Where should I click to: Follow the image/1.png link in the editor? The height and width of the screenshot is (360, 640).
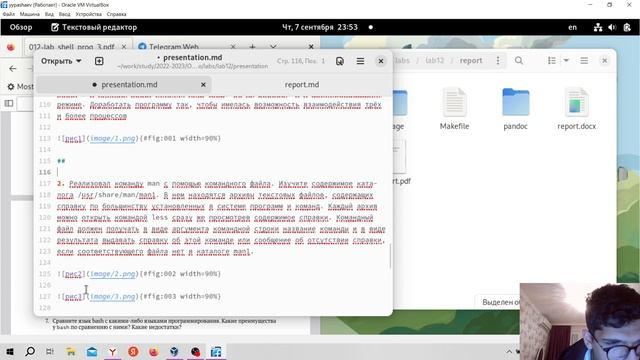pos(113,138)
